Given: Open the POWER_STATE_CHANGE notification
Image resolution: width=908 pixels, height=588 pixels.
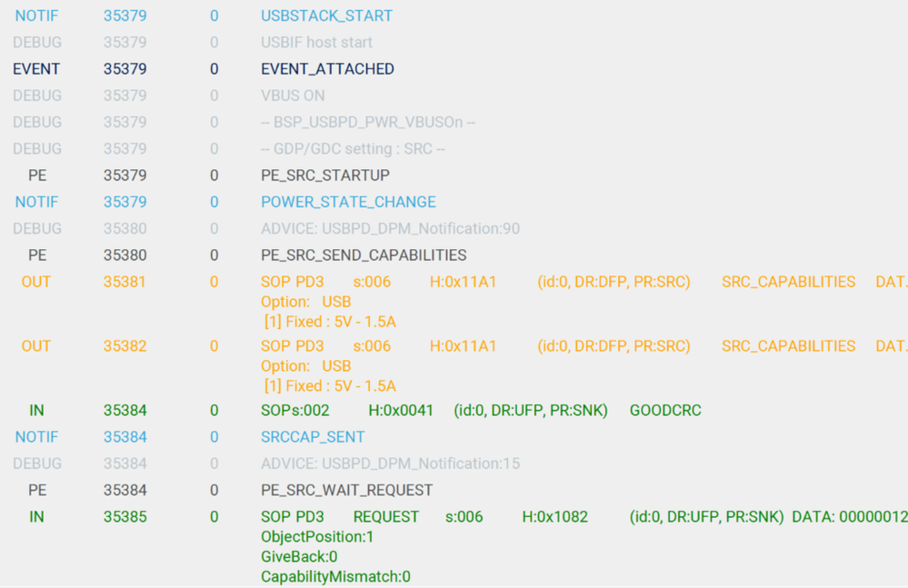Looking at the screenshot, I should [347, 202].
